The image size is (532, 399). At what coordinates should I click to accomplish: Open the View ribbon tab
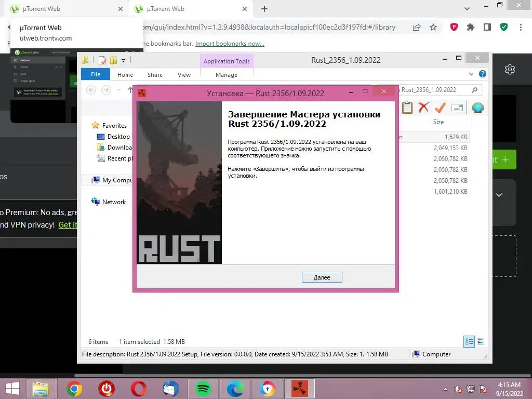tap(184, 75)
